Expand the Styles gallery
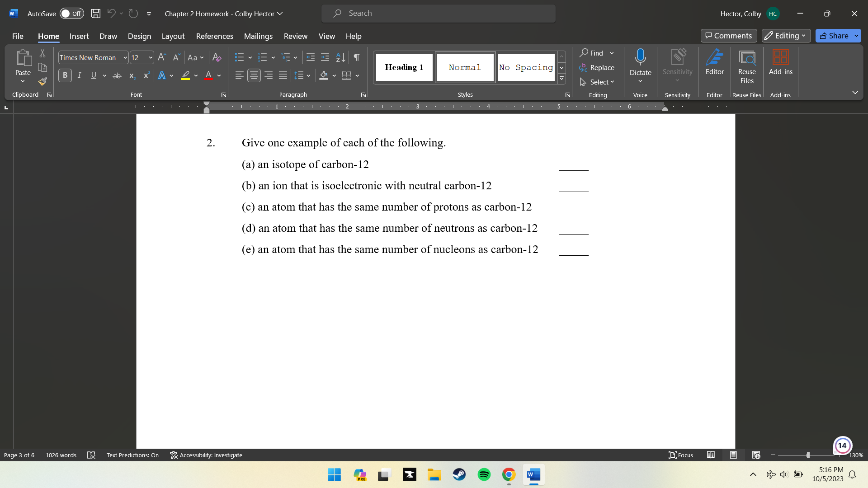The height and width of the screenshot is (488, 868). (x=561, y=78)
